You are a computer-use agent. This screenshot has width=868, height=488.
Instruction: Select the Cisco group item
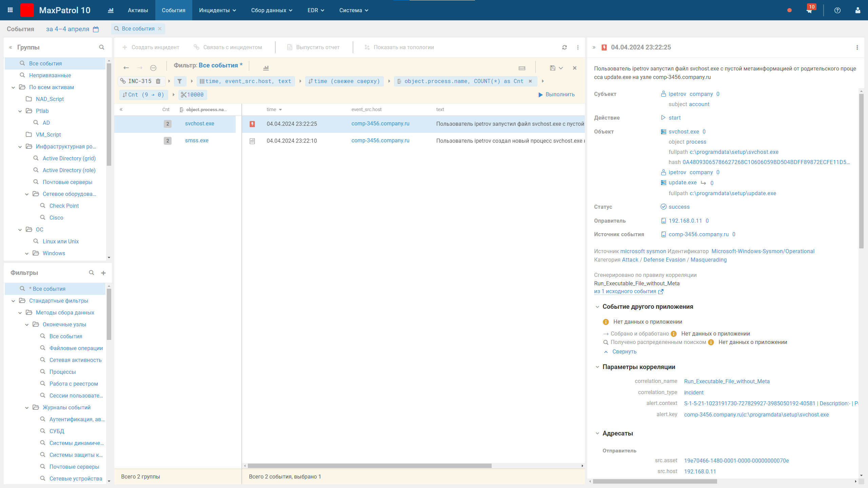point(56,218)
